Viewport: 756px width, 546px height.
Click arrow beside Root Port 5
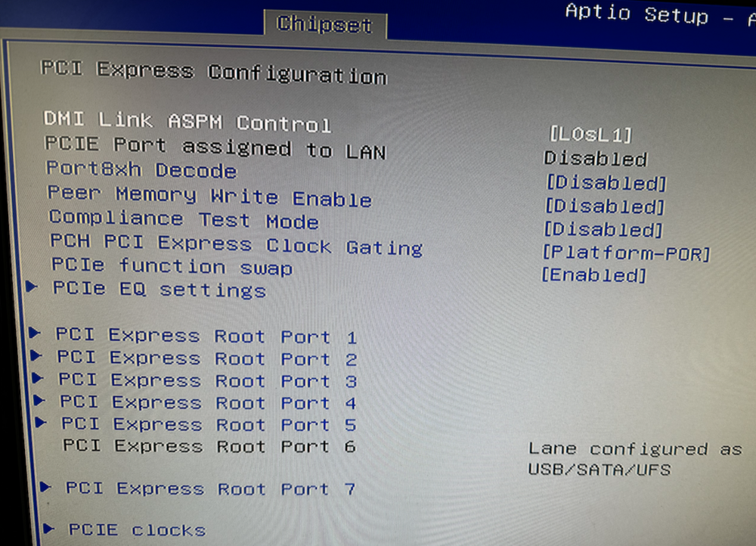click(41, 422)
